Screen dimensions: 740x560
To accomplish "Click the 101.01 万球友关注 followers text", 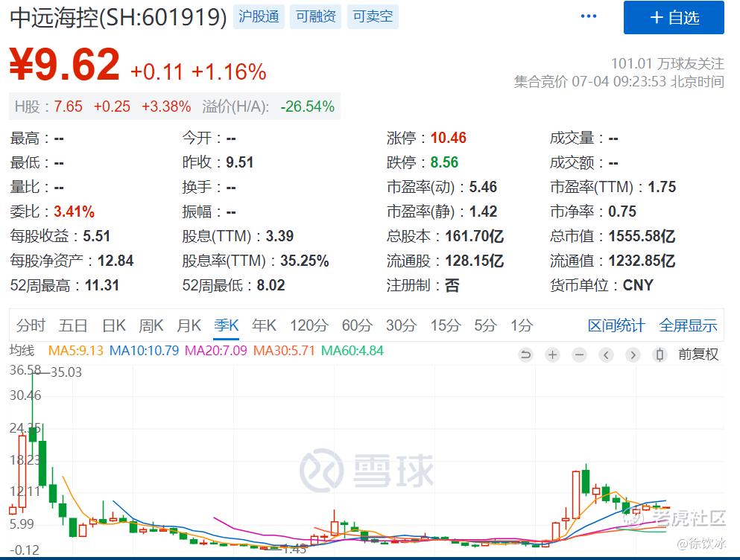I will click(x=667, y=63).
